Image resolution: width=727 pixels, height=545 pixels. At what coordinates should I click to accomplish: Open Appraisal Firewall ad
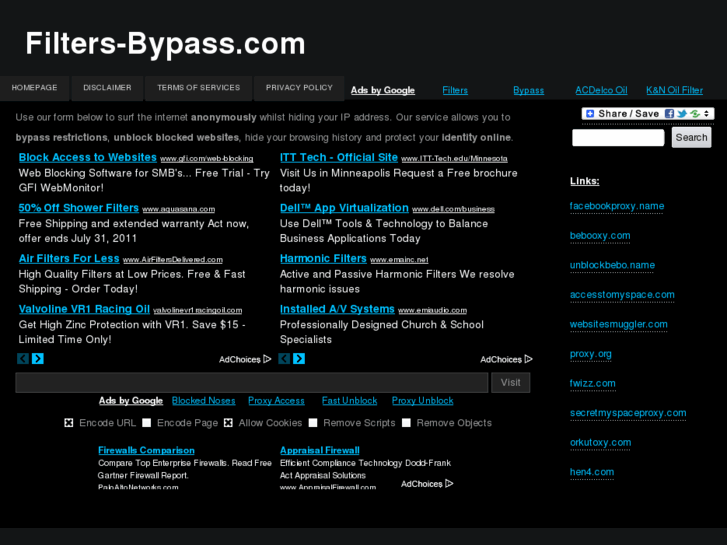point(319,450)
